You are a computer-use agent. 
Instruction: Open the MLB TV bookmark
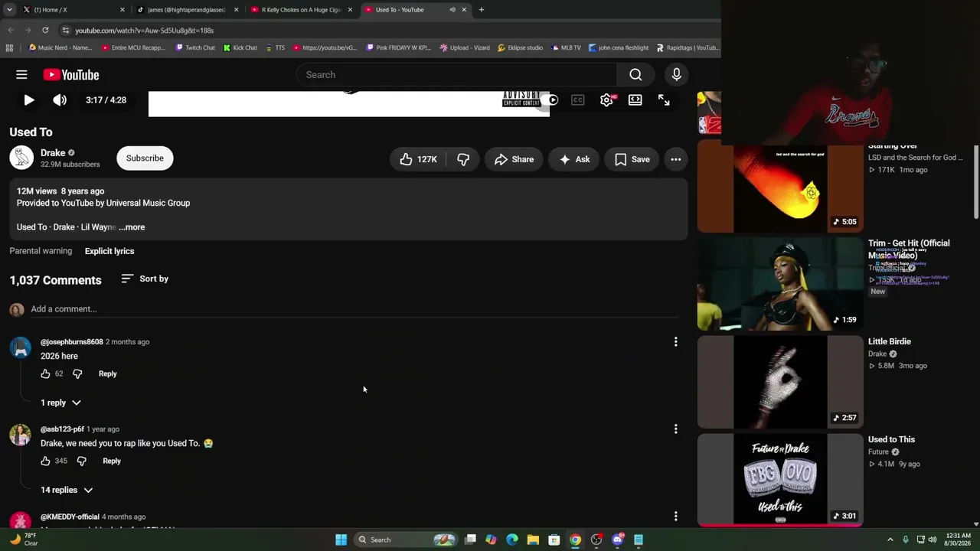566,47
